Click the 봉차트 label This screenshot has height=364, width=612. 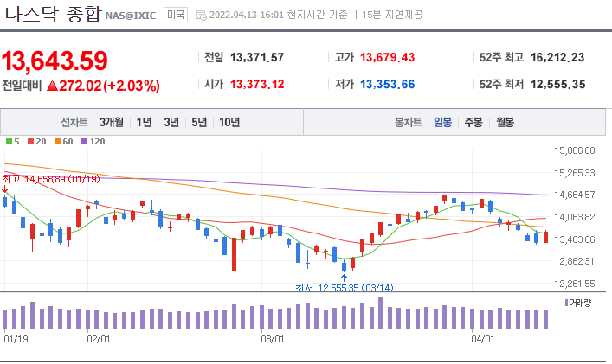tap(408, 123)
